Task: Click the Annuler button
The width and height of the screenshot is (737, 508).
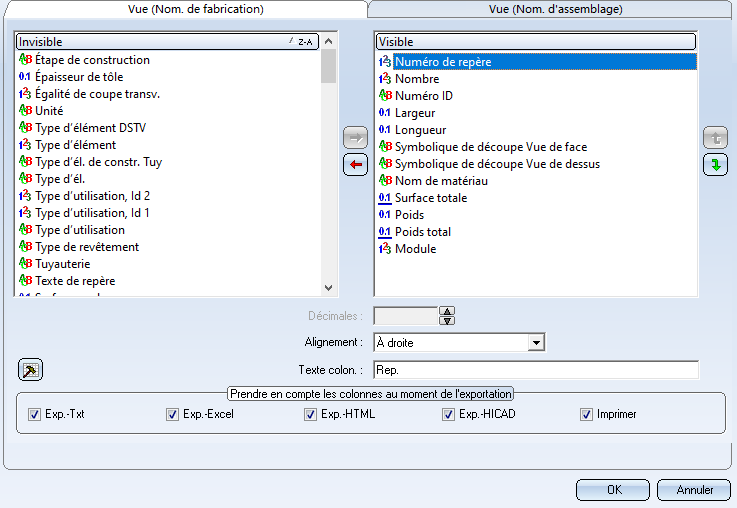Action: pos(694,490)
